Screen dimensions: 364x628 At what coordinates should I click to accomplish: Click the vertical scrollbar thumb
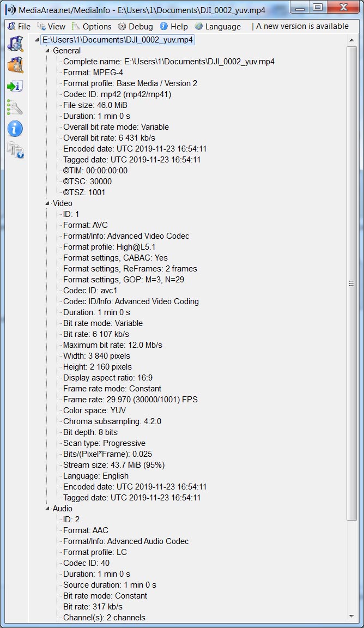coord(351,283)
